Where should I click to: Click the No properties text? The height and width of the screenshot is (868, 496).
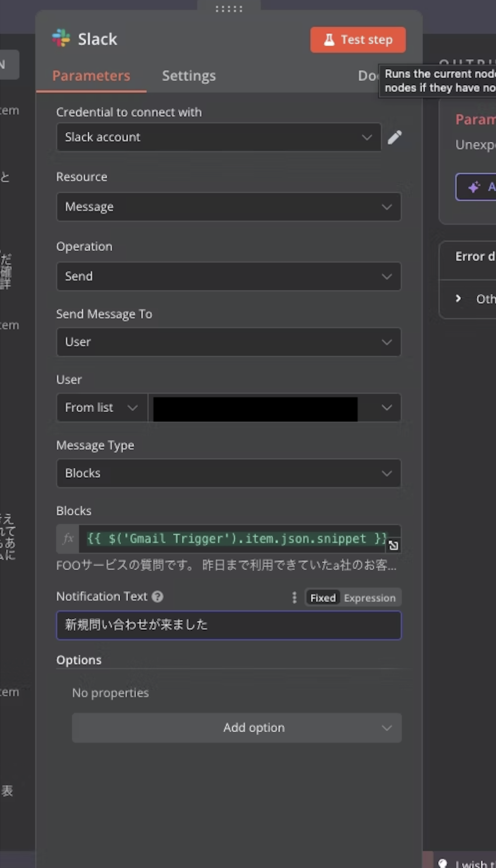[110, 693]
